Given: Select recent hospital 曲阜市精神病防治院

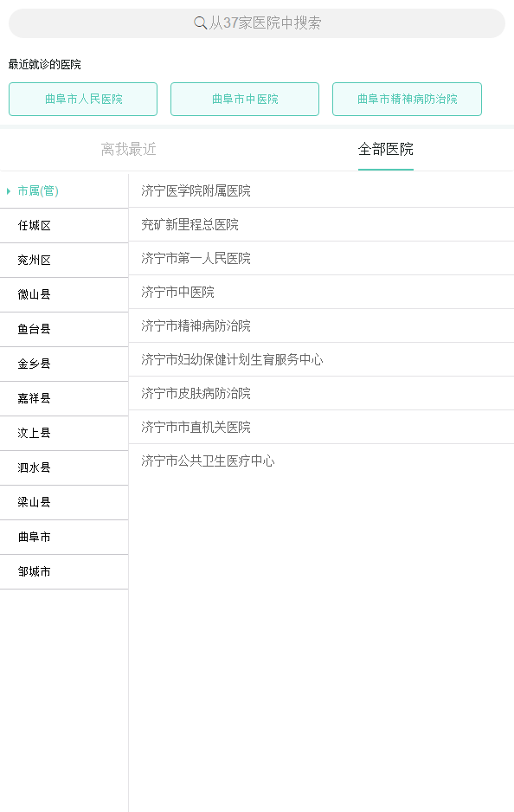Looking at the screenshot, I should coord(407,99).
